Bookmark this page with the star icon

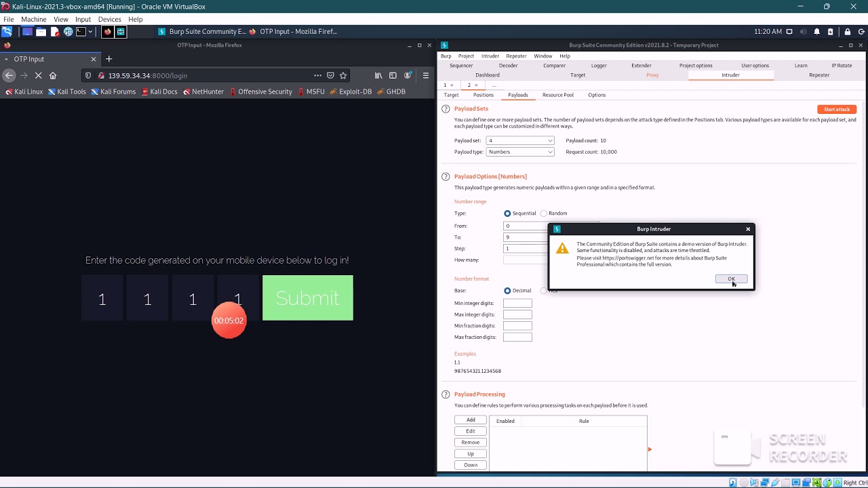click(343, 75)
